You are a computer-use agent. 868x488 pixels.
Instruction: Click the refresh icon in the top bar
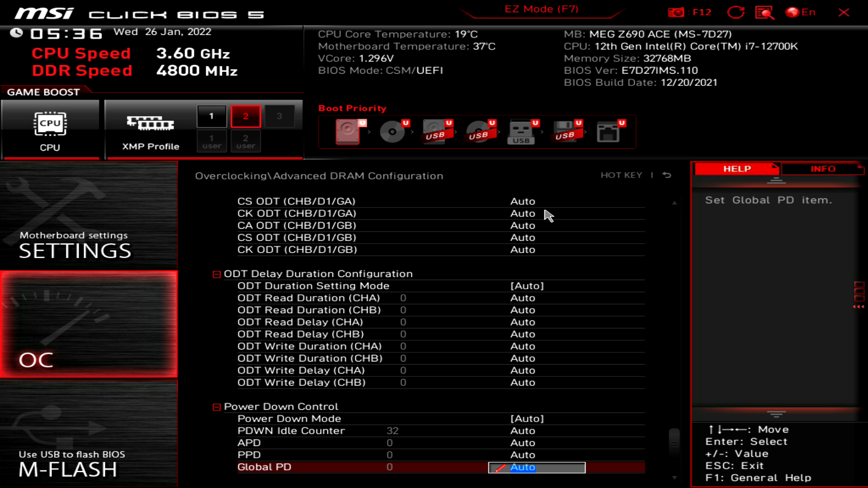(736, 12)
